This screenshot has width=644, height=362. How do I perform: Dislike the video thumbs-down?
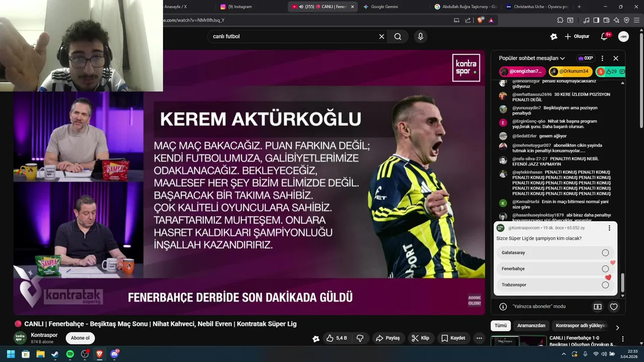pos(360,338)
